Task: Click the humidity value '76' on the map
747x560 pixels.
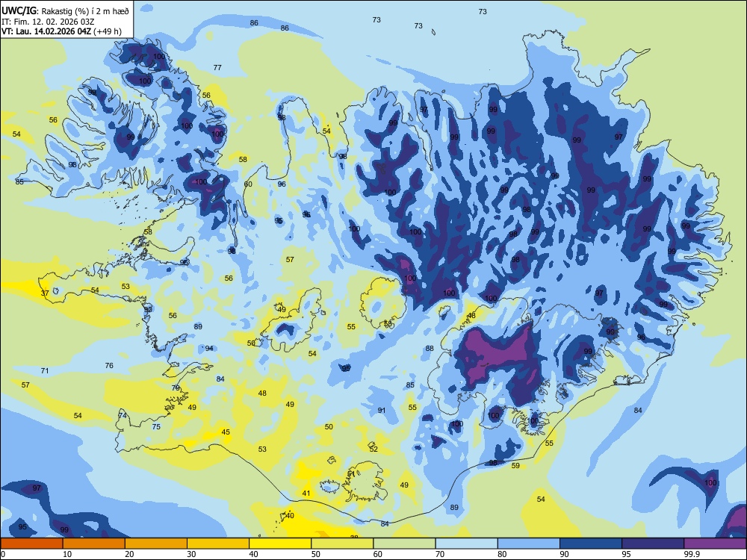Action: [x=109, y=365]
